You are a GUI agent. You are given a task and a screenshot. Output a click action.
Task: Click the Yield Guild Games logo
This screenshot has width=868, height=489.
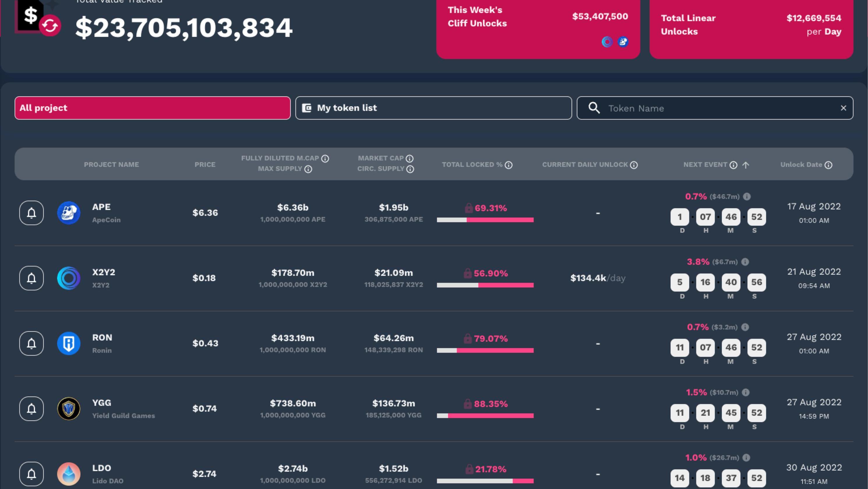69,409
